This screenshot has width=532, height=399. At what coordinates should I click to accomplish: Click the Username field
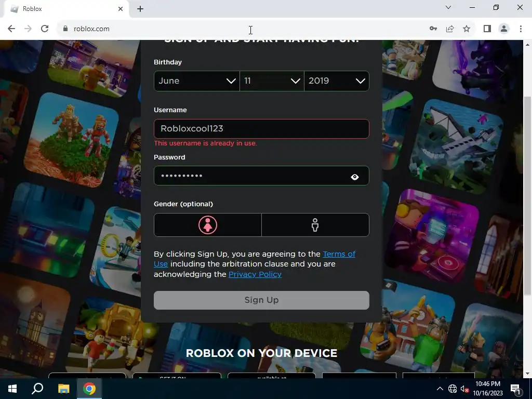pyautogui.click(x=261, y=129)
